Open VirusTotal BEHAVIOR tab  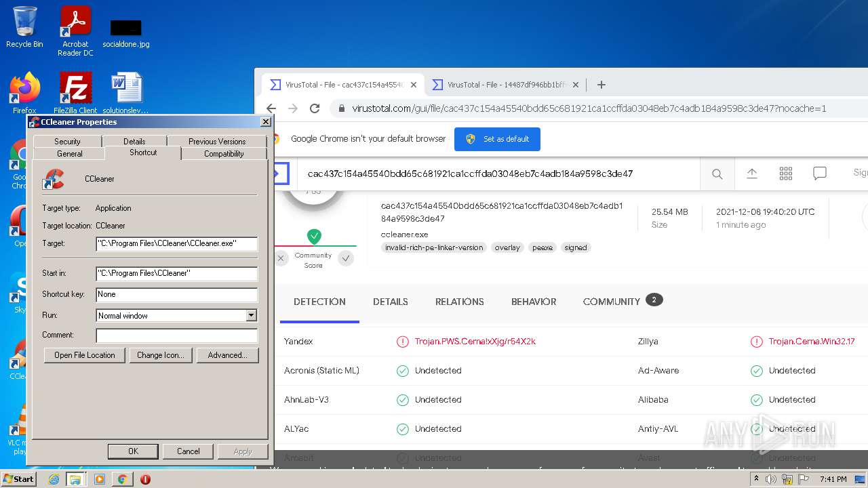(x=534, y=302)
